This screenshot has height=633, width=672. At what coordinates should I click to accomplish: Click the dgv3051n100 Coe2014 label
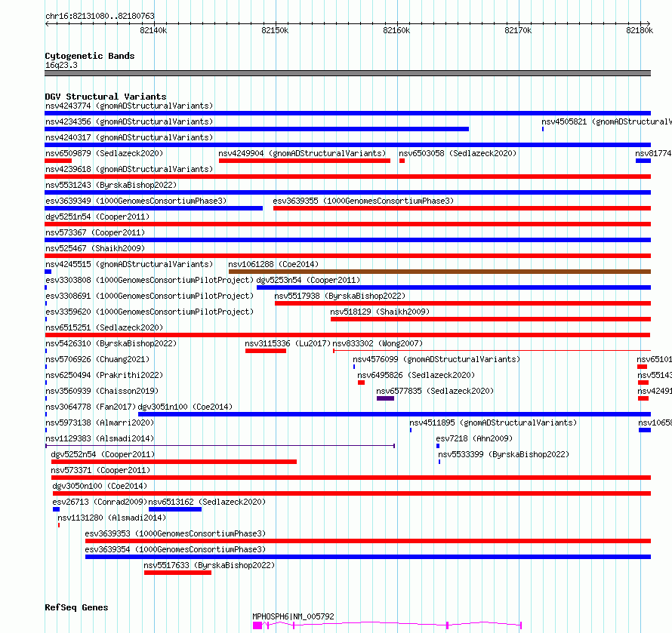(x=185, y=407)
